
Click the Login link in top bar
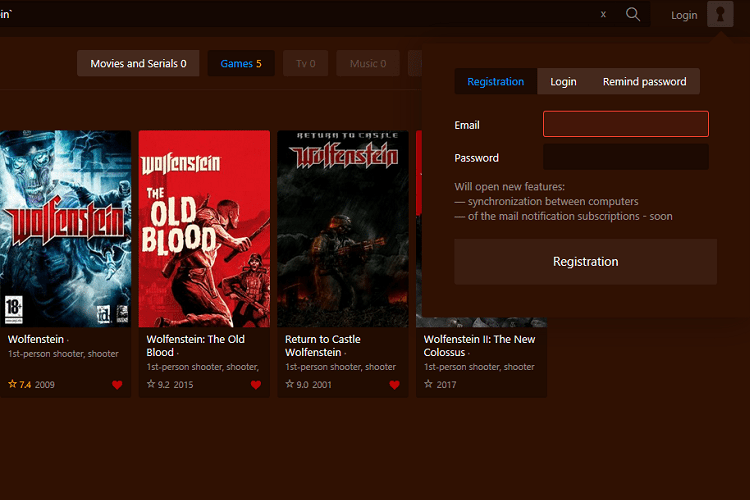(684, 15)
